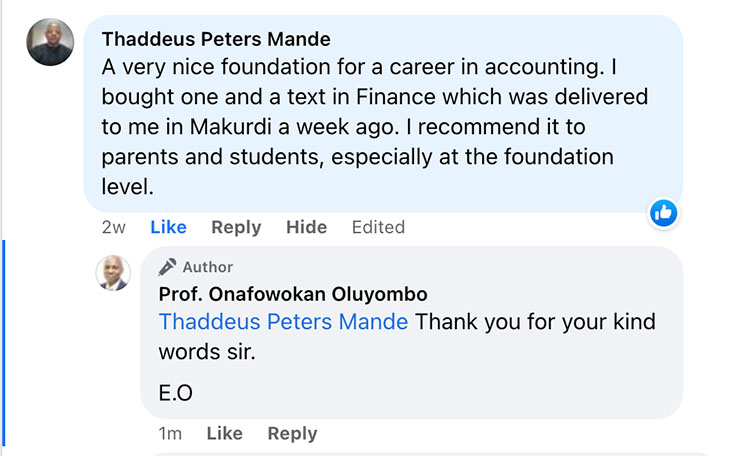
Task: Click the Author badge label
Action: coord(208,267)
